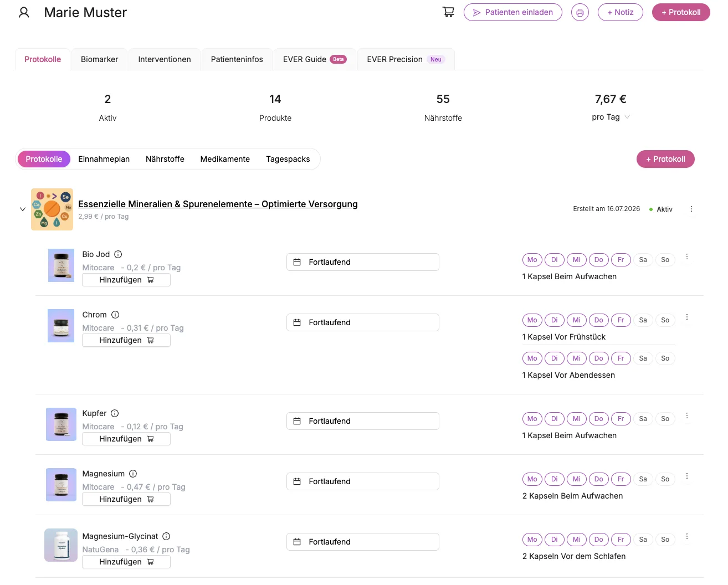Click the Essenzielle Mineralien protocol thumbnail image
Viewport: 728px width, 585px height.
point(52,209)
